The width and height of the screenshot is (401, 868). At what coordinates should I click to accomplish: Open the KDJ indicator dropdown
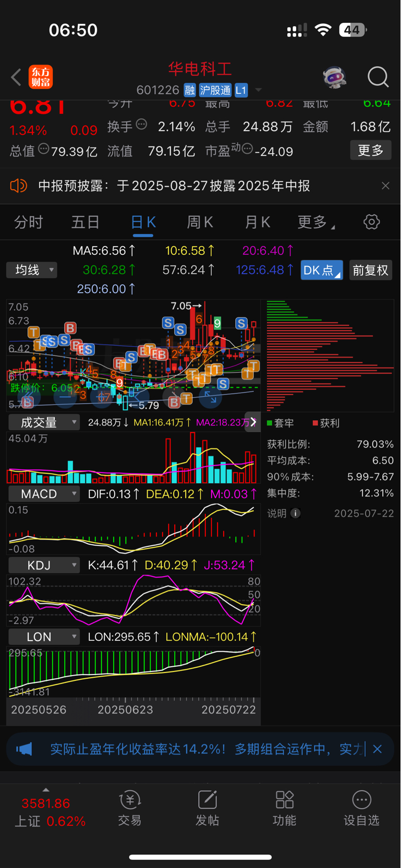pyautogui.click(x=44, y=565)
